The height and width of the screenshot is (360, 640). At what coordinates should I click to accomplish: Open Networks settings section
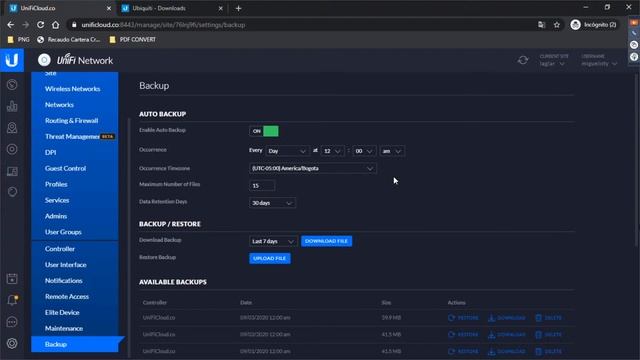pyautogui.click(x=60, y=104)
